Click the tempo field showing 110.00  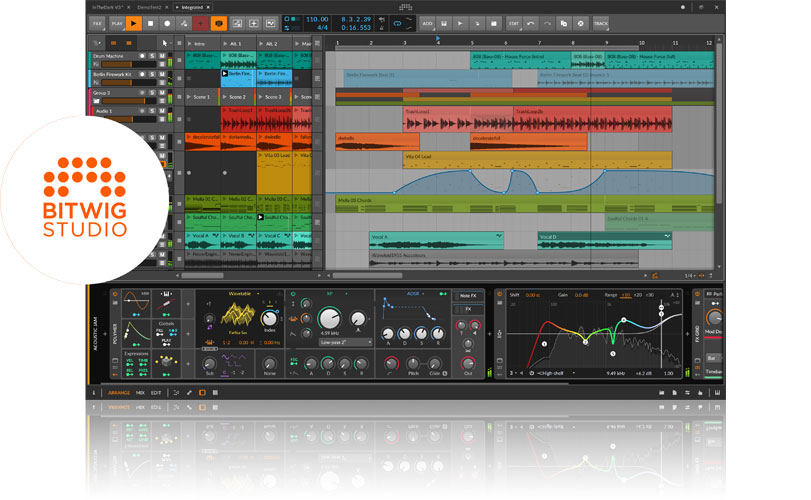316,18
